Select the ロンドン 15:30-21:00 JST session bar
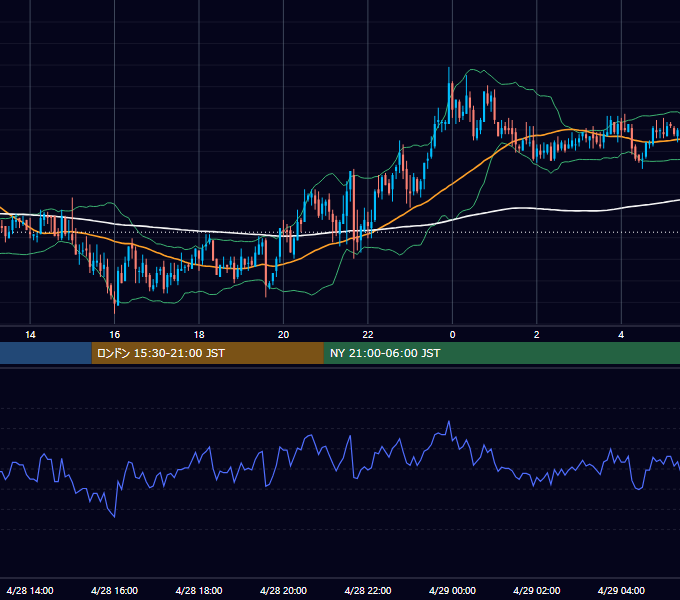The image size is (680, 600). point(207,353)
